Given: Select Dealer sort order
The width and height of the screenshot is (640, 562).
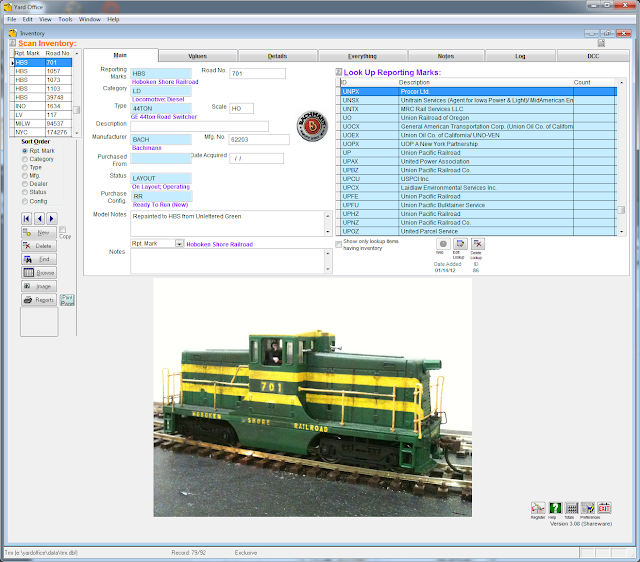Looking at the screenshot, I should (x=25, y=184).
